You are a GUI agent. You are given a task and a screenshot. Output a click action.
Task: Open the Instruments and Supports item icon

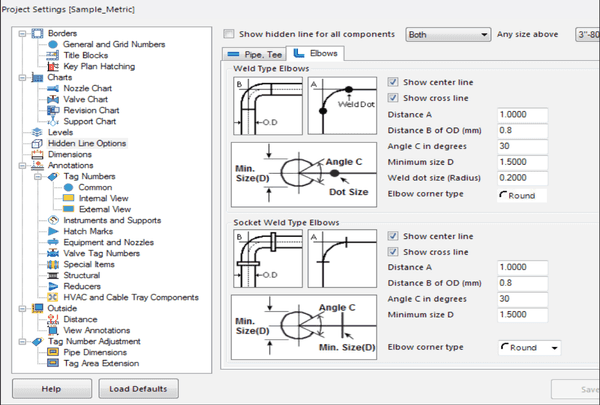tap(54, 220)
